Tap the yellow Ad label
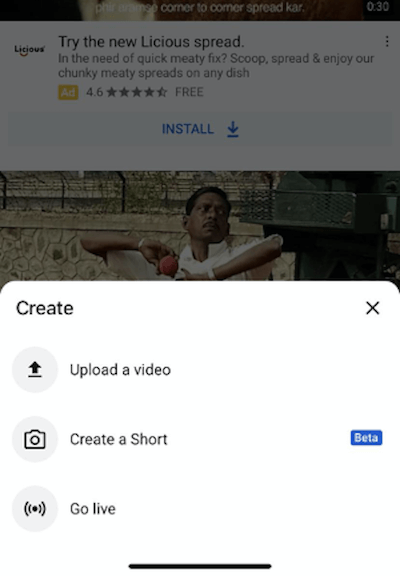 (x=68, y=92)
